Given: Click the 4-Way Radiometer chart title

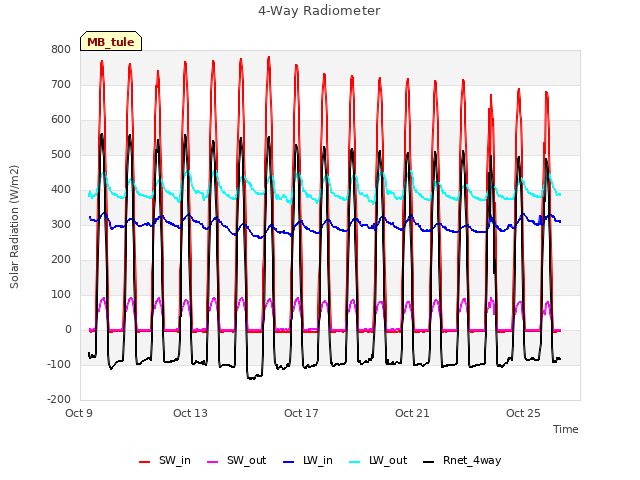Looking at the screenshot, I should (319, 11).
